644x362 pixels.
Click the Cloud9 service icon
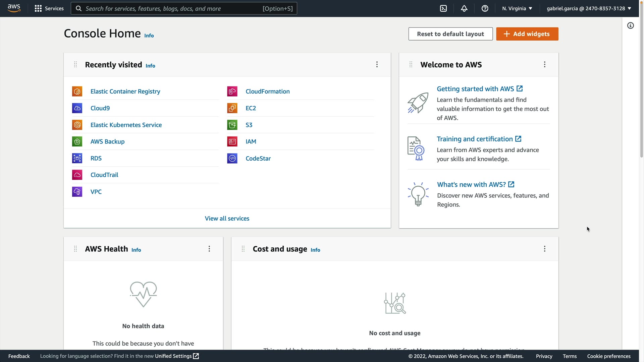pos(77,108)
